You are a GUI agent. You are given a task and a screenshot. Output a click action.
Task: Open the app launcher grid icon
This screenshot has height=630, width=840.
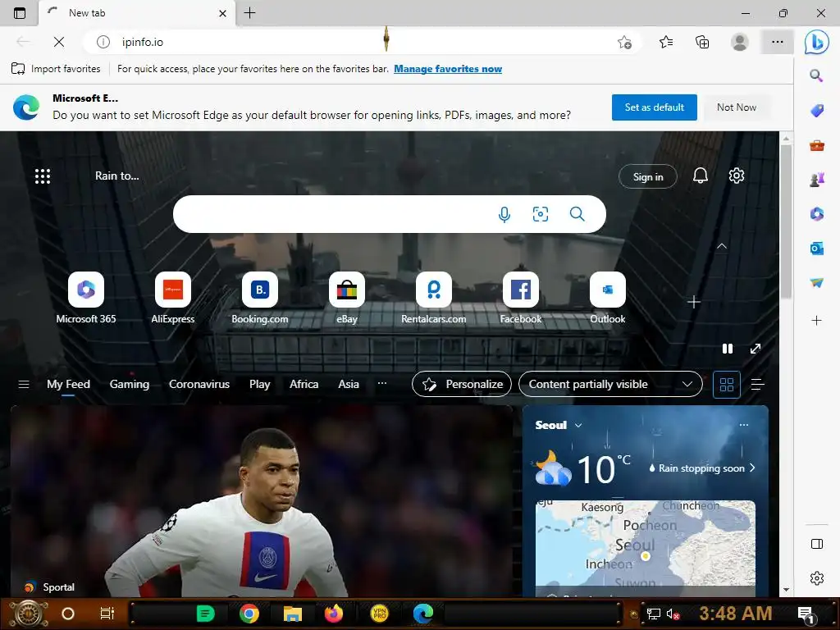point(43,176)
